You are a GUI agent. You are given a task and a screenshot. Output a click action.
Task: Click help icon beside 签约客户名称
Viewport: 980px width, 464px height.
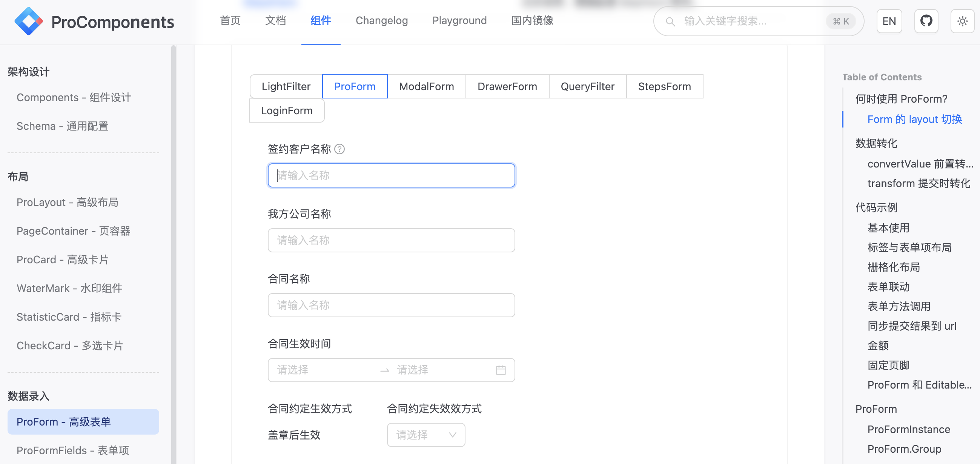(339, 149)
